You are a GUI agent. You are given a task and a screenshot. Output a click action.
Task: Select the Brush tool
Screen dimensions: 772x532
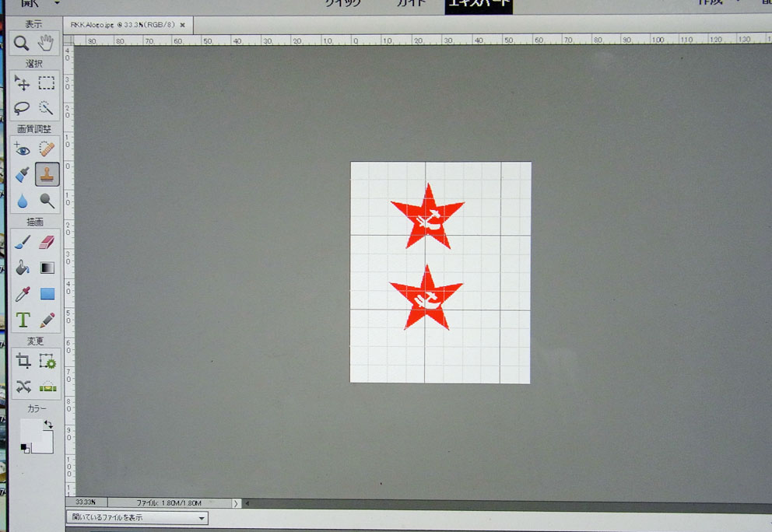tap(23, 242)
